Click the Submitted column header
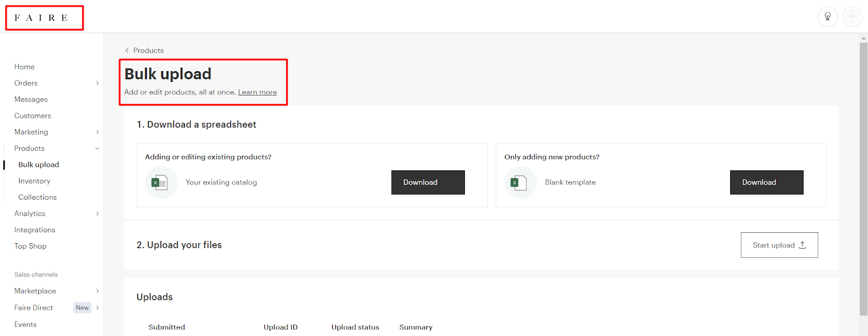The width and height of the screenshot is (868, 336). click(167, 327)
